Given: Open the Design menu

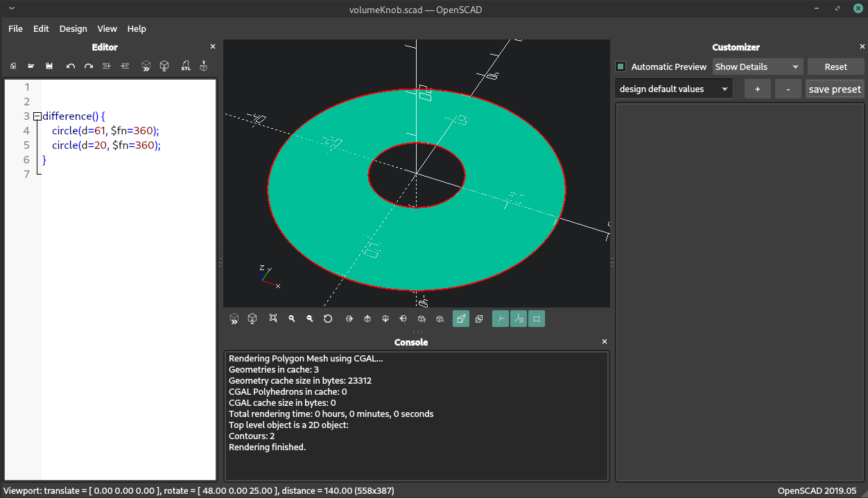Looking at the screenshot, I should (73, 28).
